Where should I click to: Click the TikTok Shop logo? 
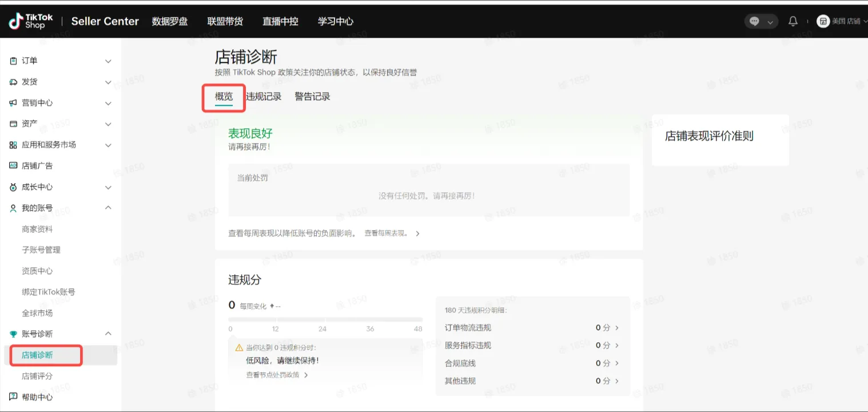pos(31,21)
